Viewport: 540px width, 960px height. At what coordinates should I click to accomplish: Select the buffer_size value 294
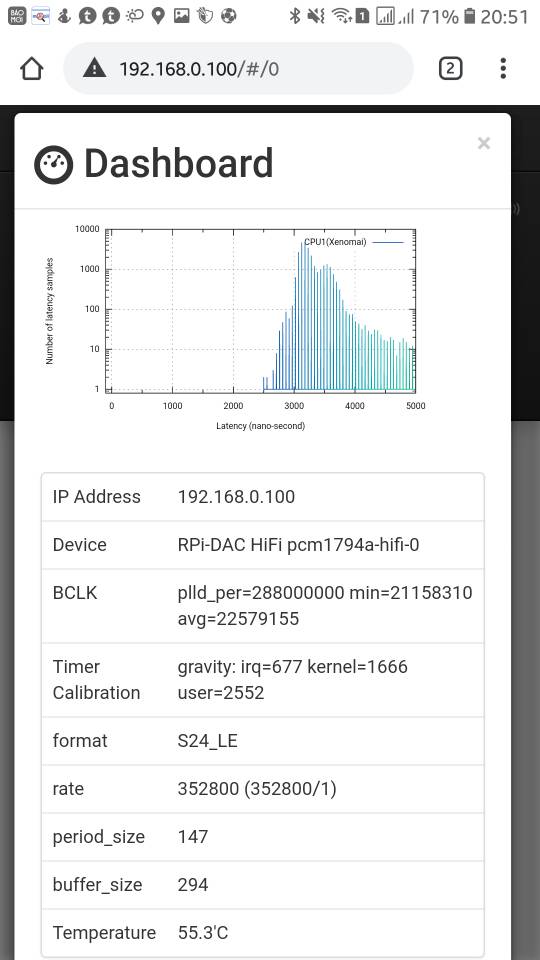click(x=193, y=885)
